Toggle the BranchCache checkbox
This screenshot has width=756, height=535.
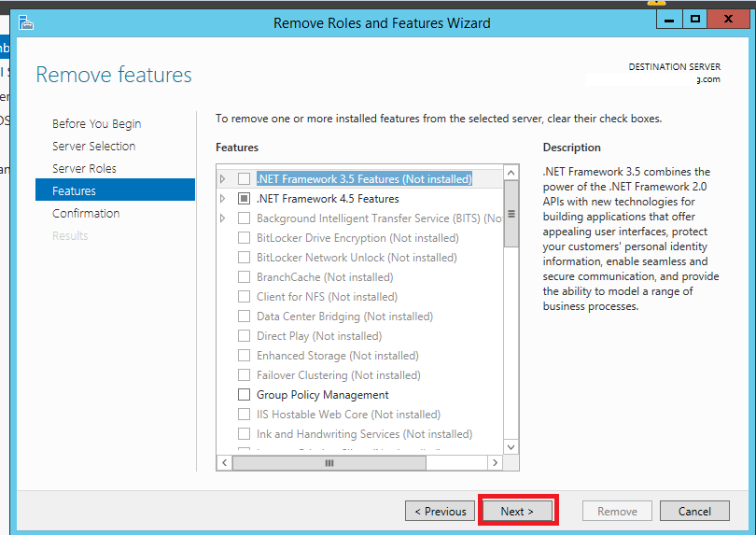pyautogui.click(x=244, y=277)
